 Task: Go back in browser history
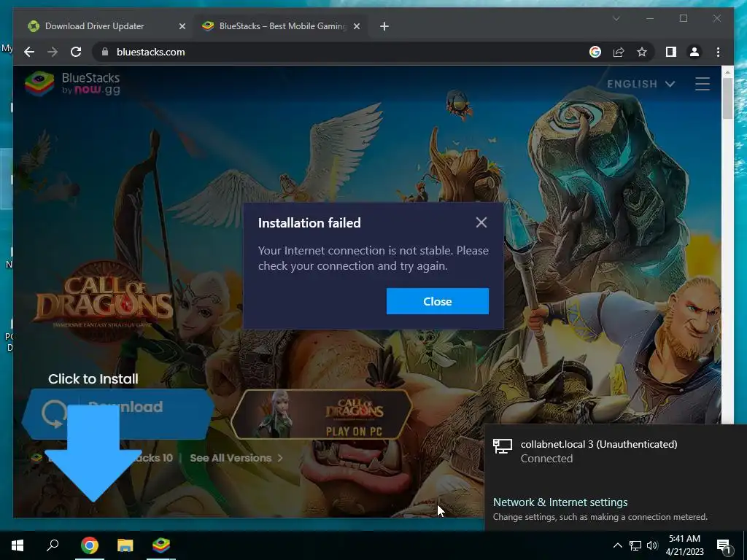pyautogui.click(x=29, y=52)
